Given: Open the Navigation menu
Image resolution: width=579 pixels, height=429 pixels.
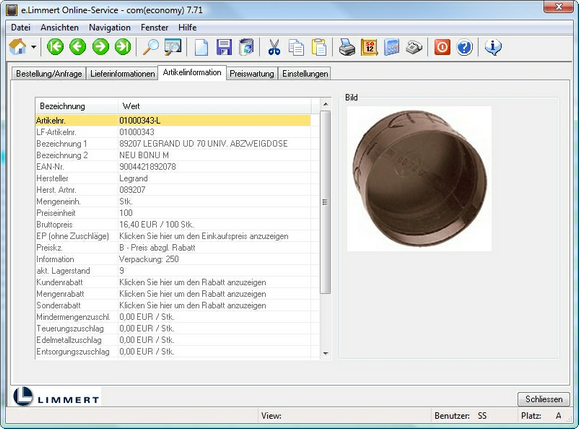Looking at the screenshot, I should pyautogui.click(x=110, y=28).
